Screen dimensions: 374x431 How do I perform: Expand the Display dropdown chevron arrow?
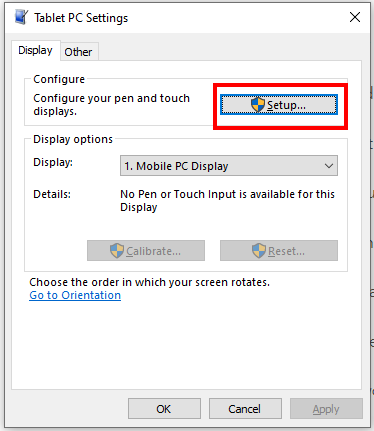tap(329, 166)
